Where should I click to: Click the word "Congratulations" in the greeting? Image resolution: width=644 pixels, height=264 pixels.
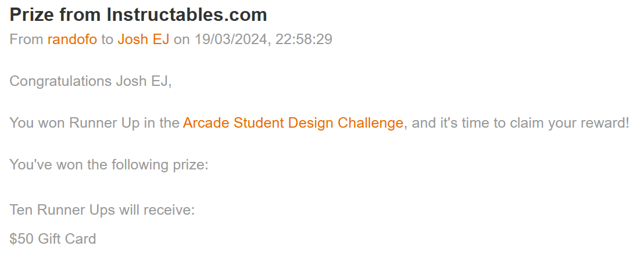60,81
